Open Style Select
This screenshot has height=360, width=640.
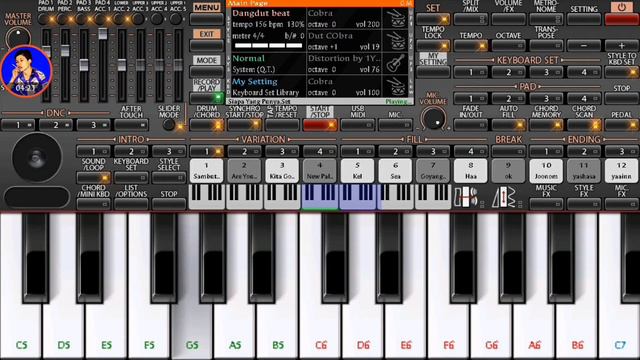(x=169, y=178)
